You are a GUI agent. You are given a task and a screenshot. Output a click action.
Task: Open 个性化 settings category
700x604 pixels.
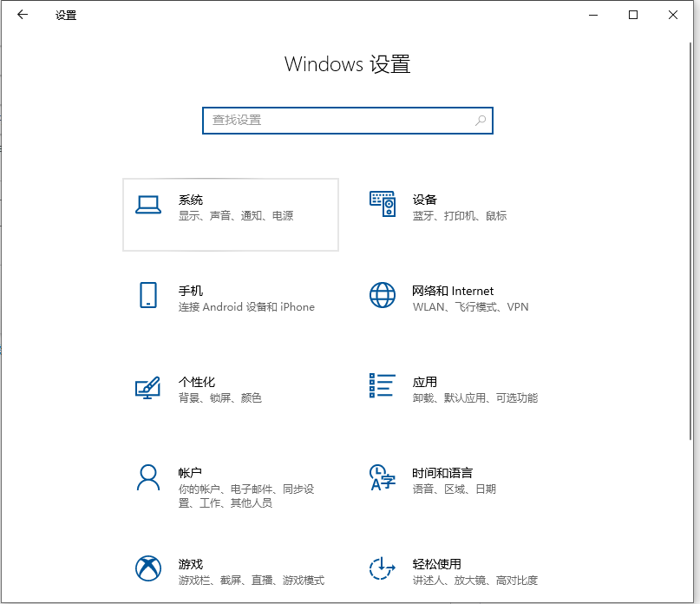point(230,390)
